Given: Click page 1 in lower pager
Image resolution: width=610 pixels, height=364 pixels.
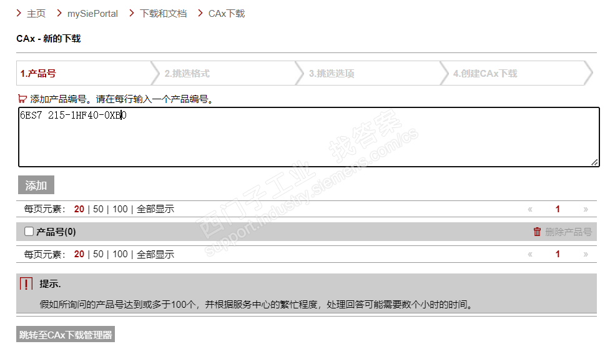Looking at the screenshot, I should coord(558,254).
